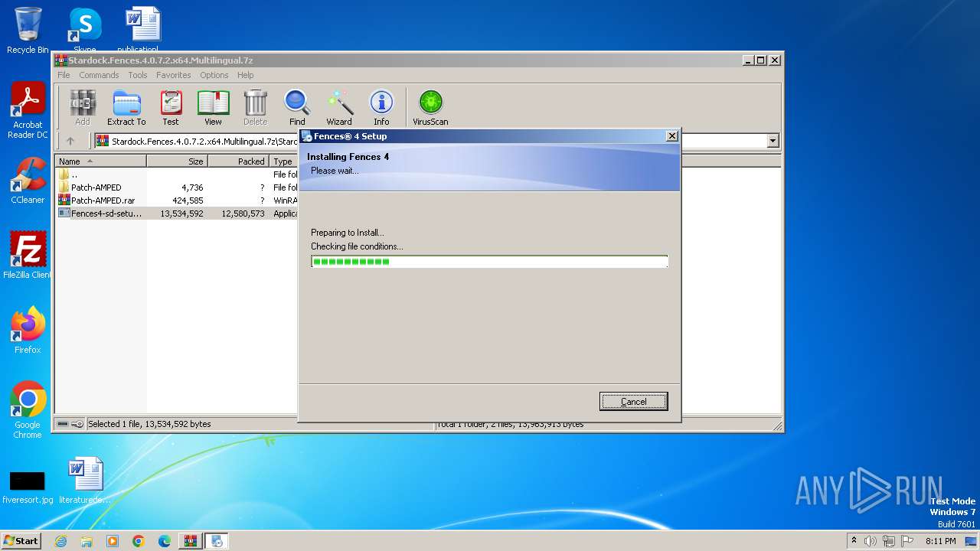Viewport: 980px width, 551px height.
Task: Open Chrome from the taskbar
Action: [x=139, y=541]
